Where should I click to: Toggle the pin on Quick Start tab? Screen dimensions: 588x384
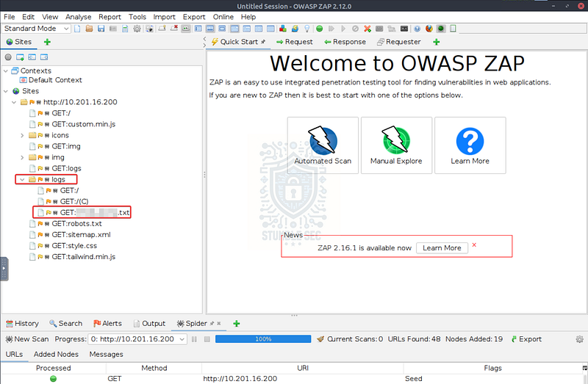click(263, 42)
